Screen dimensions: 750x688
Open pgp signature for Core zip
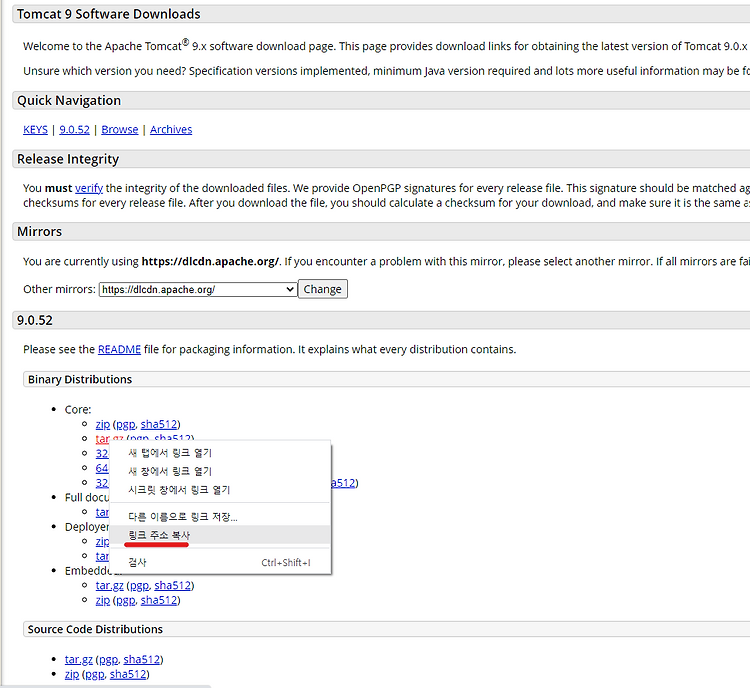click(126, 424)
